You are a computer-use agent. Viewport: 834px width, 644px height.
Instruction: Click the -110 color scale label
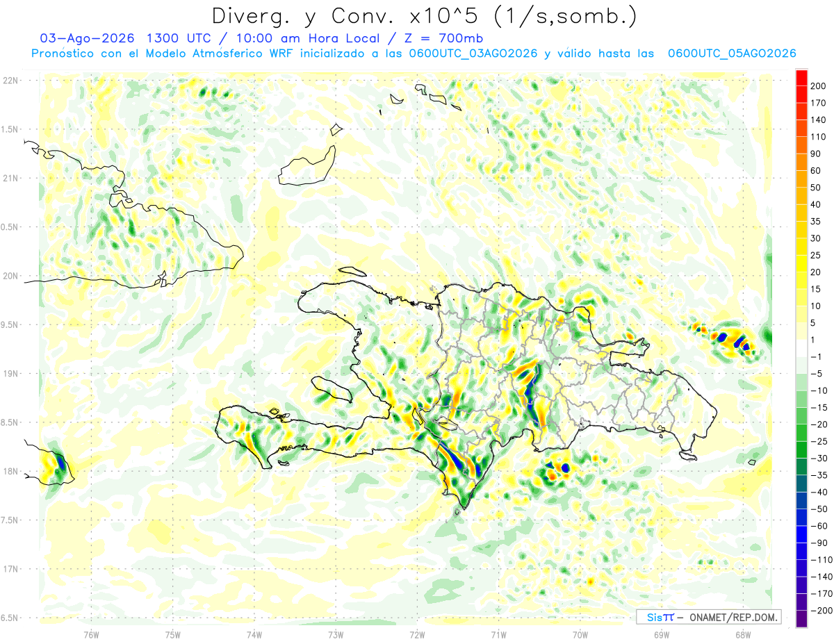tap(821, 560)
